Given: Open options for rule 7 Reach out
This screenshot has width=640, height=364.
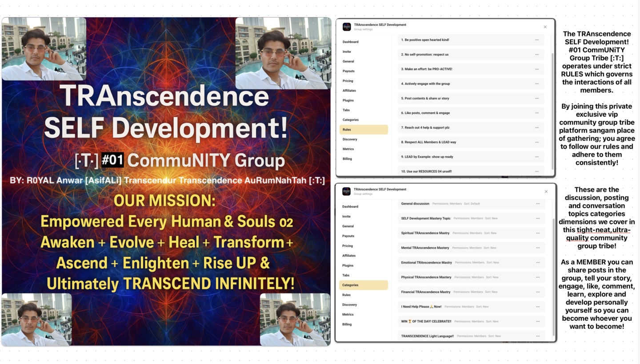Looking at the screenshot, I should (x=537, y=128).
